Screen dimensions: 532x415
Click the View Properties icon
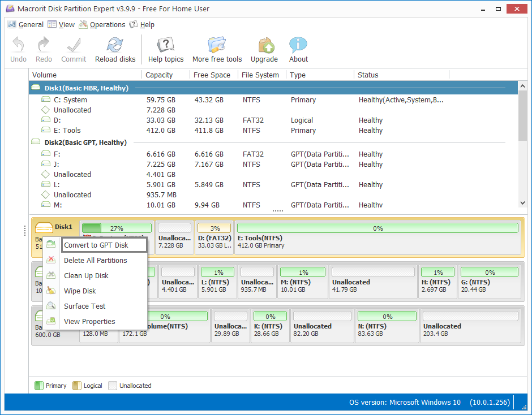[x=51, y=321]
